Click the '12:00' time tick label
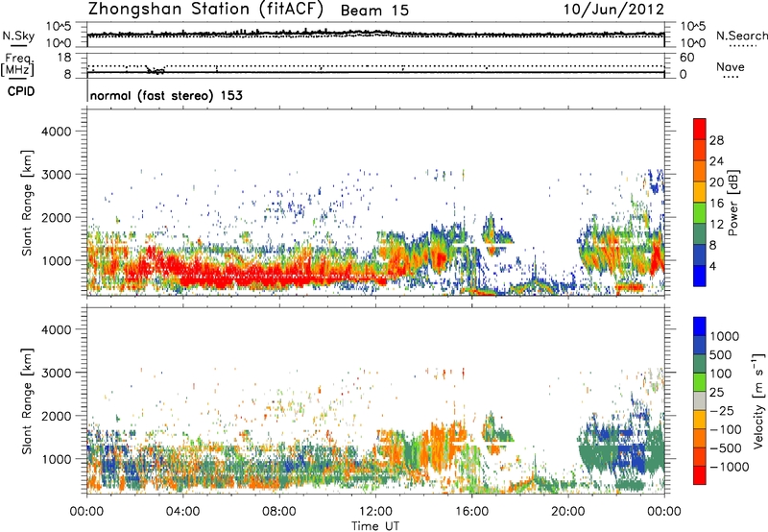 pyautogui.click(x=375, y=512)
